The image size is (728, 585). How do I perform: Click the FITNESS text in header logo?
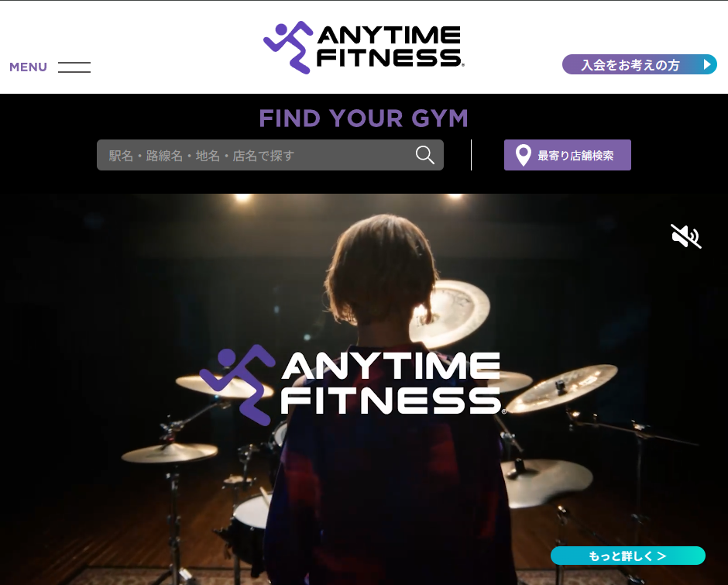click(x=389, y=58)
